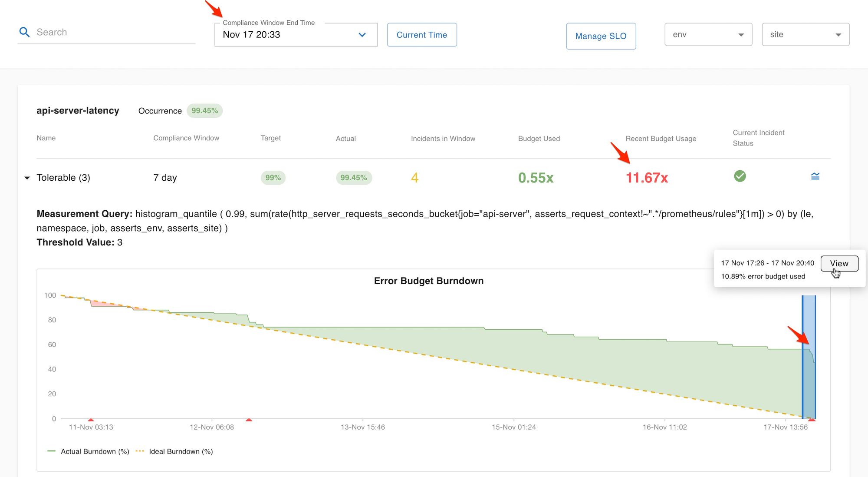Screen dimensions: 868x477
Task: Click the Manage SLO button
Action: [x=601, y=36]
